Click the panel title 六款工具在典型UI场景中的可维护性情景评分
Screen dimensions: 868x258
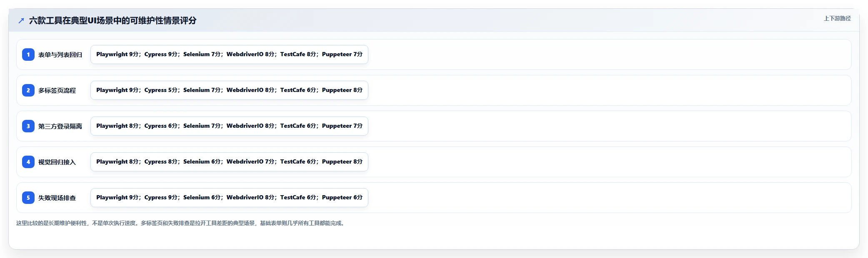pyautogui.click(x=113, y=20)
